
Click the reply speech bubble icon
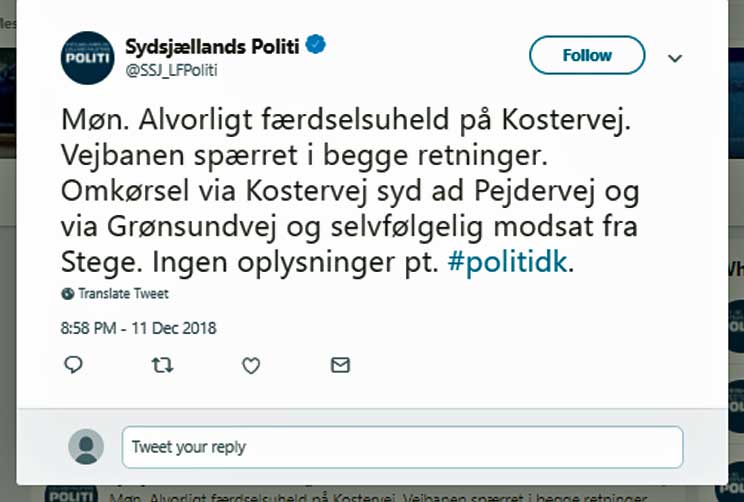click(72, 366)
